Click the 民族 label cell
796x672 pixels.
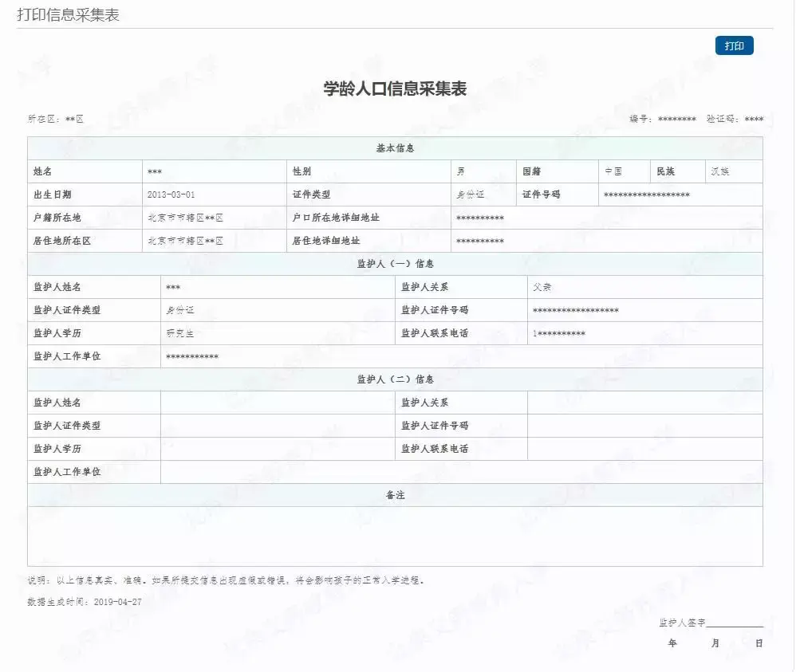coord(678,171)
